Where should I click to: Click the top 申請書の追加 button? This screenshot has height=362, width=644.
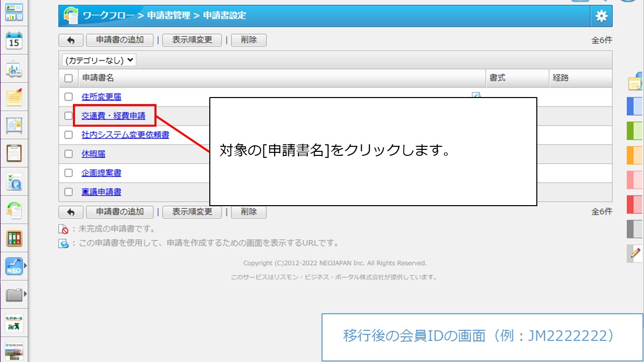120,40
